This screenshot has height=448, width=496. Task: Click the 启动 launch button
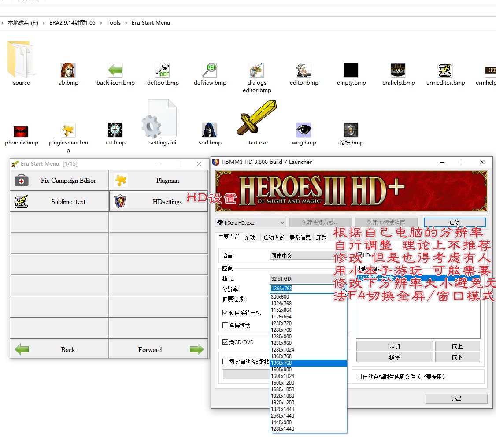pyautogui.click(x=455, y=222)
